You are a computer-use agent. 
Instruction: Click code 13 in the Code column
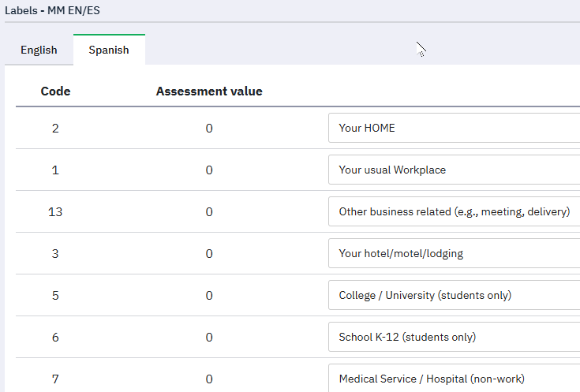pos(55,211)
